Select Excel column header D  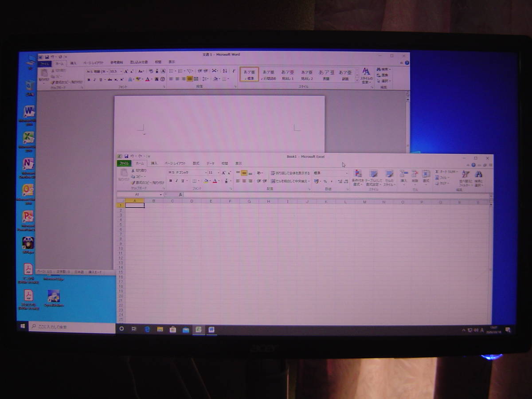point(192,201)
